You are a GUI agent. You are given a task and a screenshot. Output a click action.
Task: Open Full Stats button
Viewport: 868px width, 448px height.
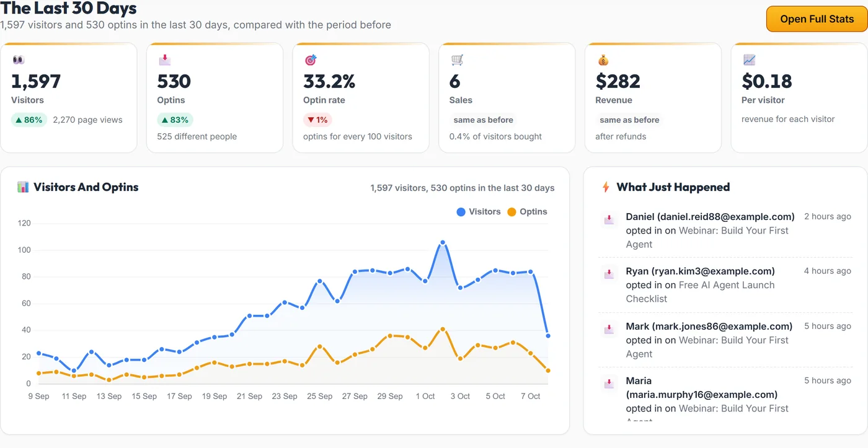[817, 19]
